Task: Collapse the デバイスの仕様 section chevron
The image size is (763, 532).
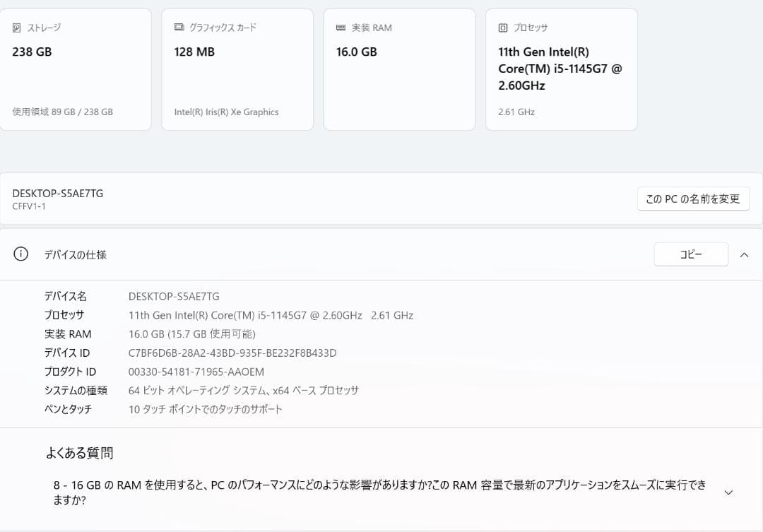Action: tap(744, 254)
